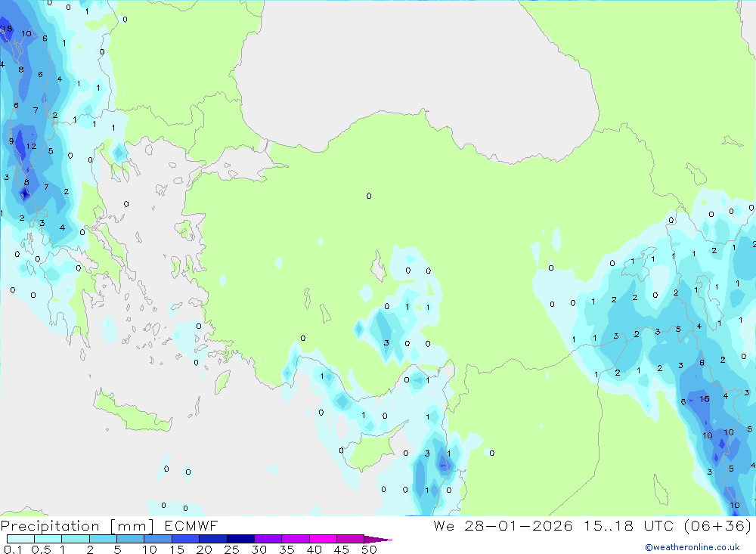Viewport: 756px width, 554px height.
Task: Click the date '28-01-2026' text
Action: [x=519, y=525]
